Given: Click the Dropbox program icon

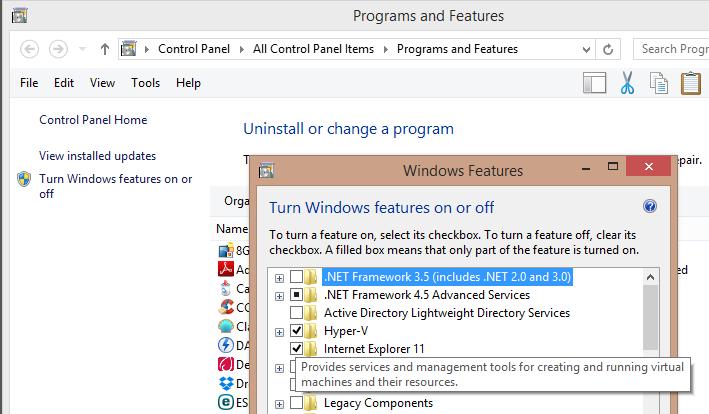Looking at the screenshot, I should coord(226,383).
